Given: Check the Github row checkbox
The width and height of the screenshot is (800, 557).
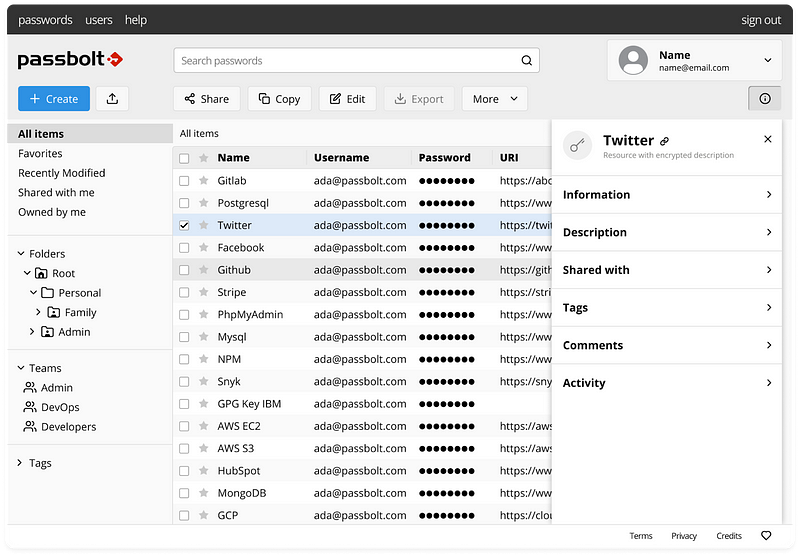Looking at the screenshot, I should [x=184, y=270].
